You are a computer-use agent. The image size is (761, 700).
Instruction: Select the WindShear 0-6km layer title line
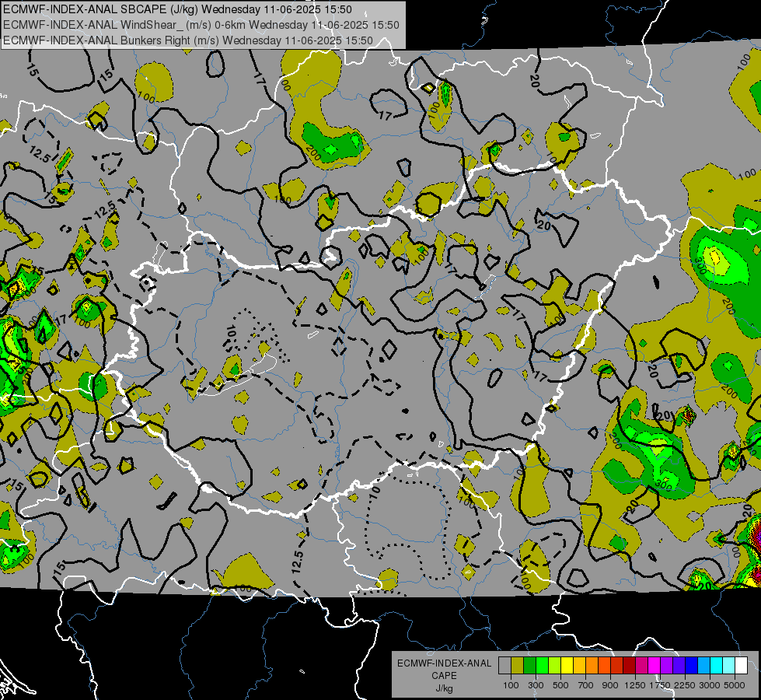(x=201, y=25)
